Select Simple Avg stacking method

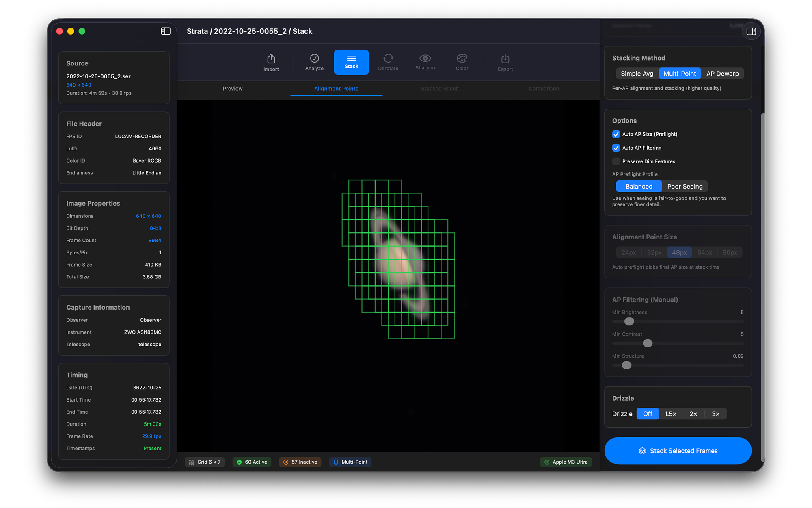pos(637,74)
